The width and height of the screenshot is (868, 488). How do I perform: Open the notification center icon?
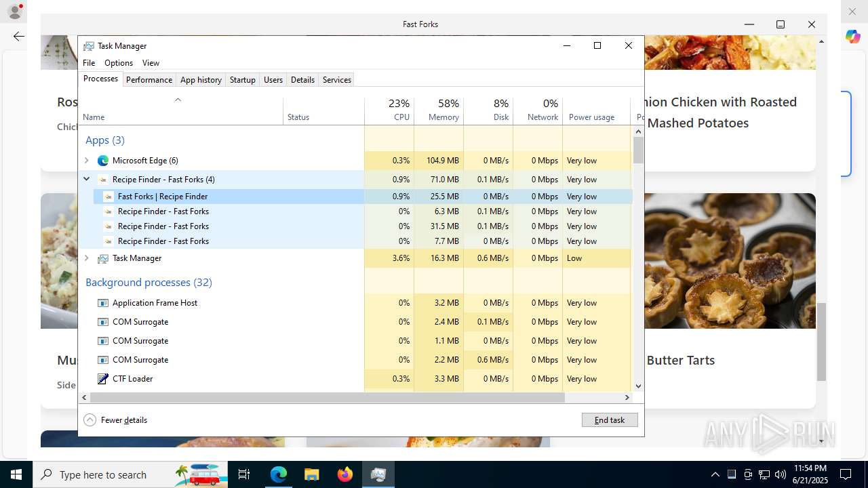coord(846,474)
